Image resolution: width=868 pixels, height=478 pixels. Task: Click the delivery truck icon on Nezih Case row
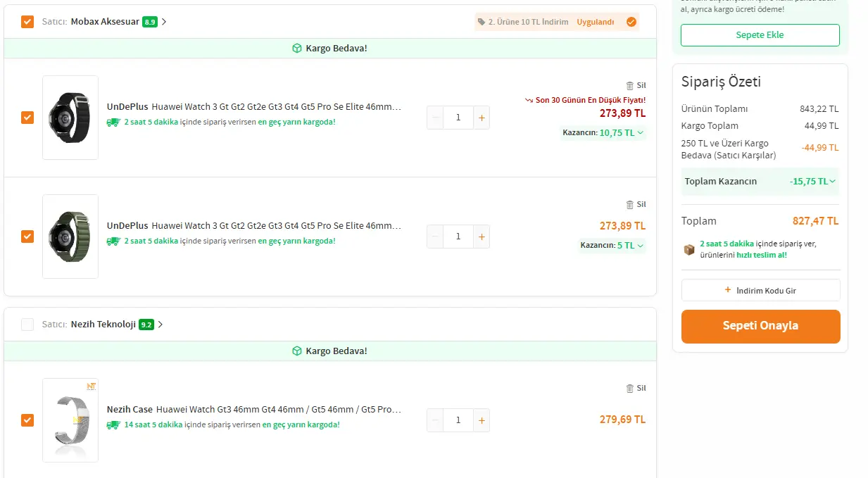(x=113, y=424)
